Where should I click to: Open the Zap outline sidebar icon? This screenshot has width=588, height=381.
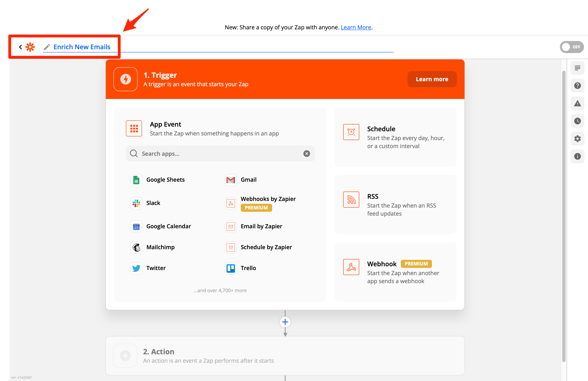pos(577,68)
